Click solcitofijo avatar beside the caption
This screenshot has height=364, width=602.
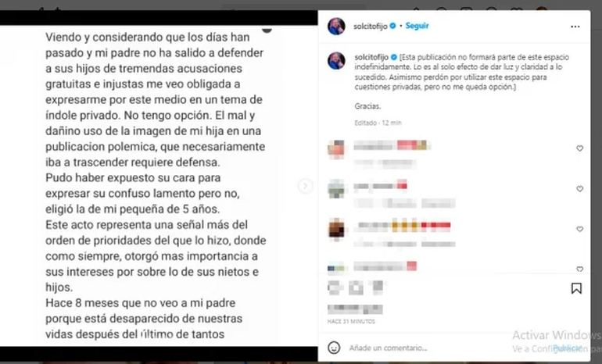pyautogui.click(x=336, y=61)
